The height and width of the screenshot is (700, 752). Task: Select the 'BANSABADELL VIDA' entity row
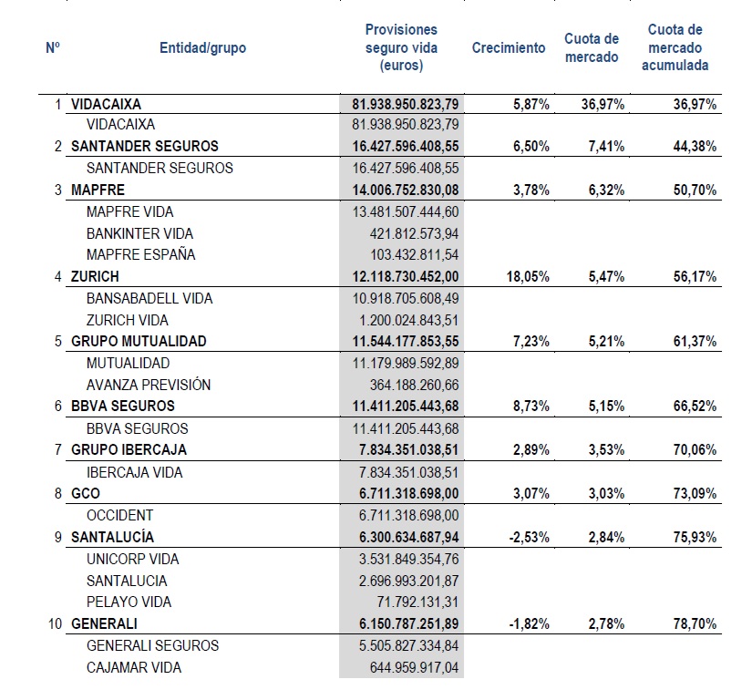coord(149,298)
